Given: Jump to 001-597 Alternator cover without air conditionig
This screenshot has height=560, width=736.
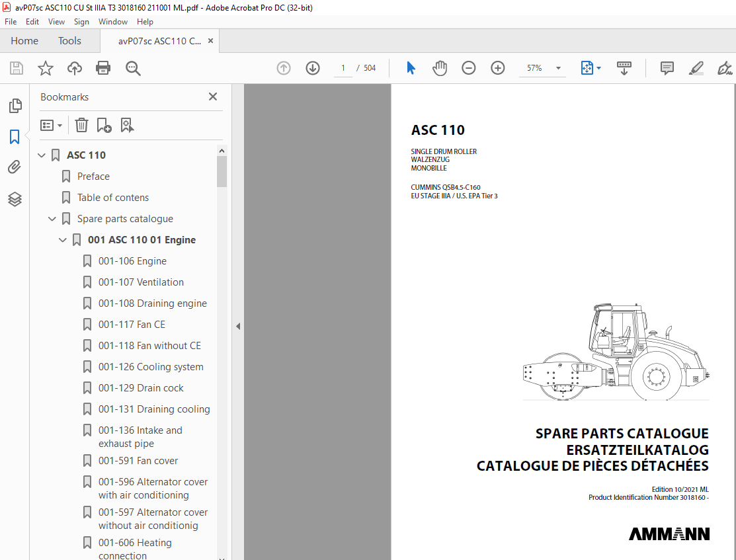Looking at the screenshot, I should tap(153, 519).
